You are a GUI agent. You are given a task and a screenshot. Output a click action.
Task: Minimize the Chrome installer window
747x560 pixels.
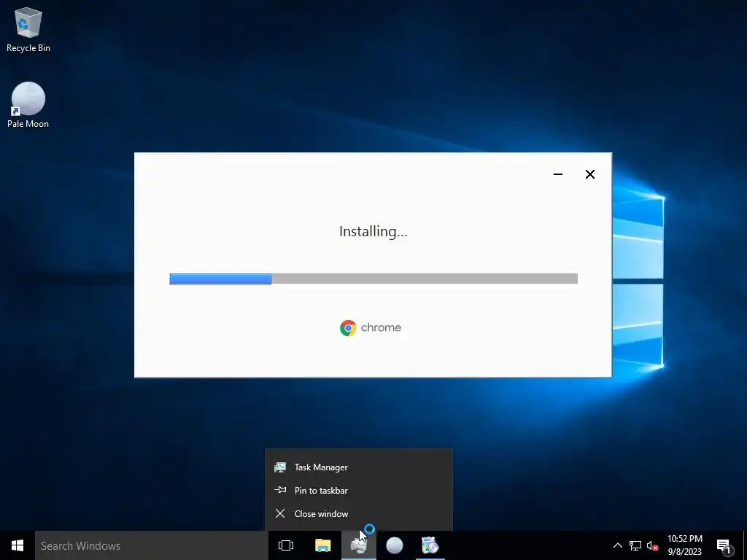[x=558, y=174]
